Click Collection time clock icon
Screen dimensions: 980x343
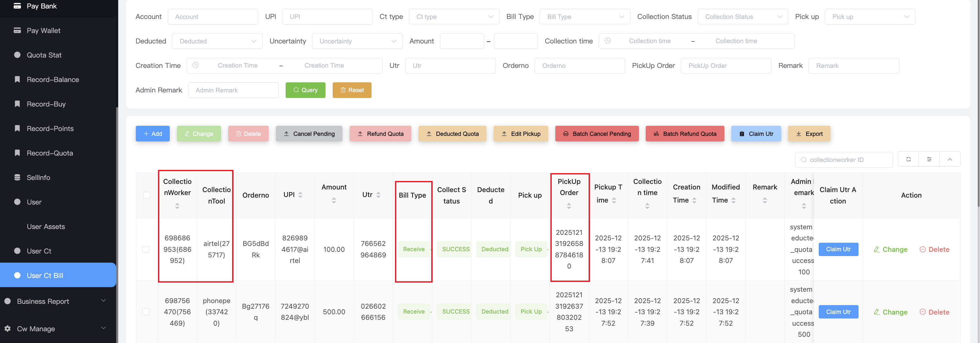(x=608, y=41)
